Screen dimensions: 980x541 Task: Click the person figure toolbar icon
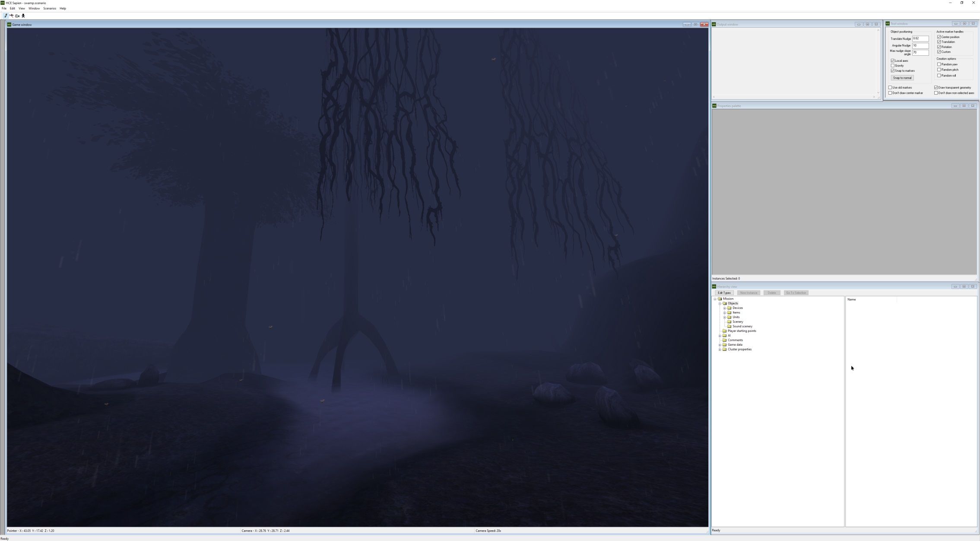point(23,16)
